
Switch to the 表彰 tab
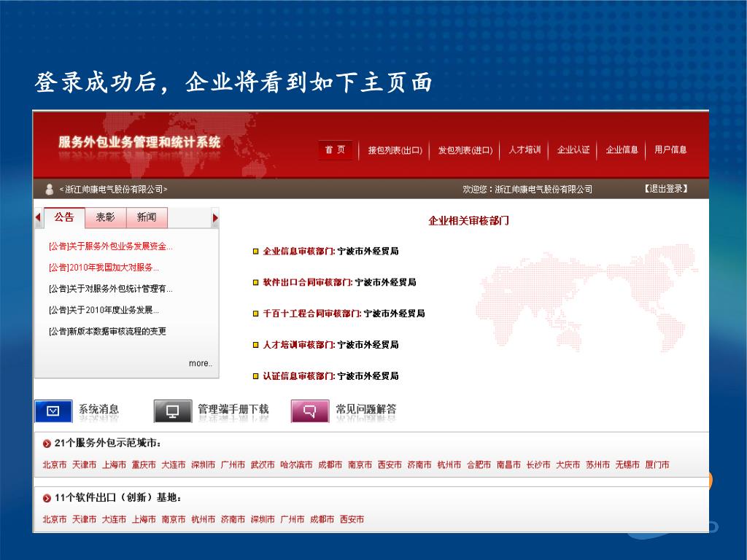(x=105, y=217)
